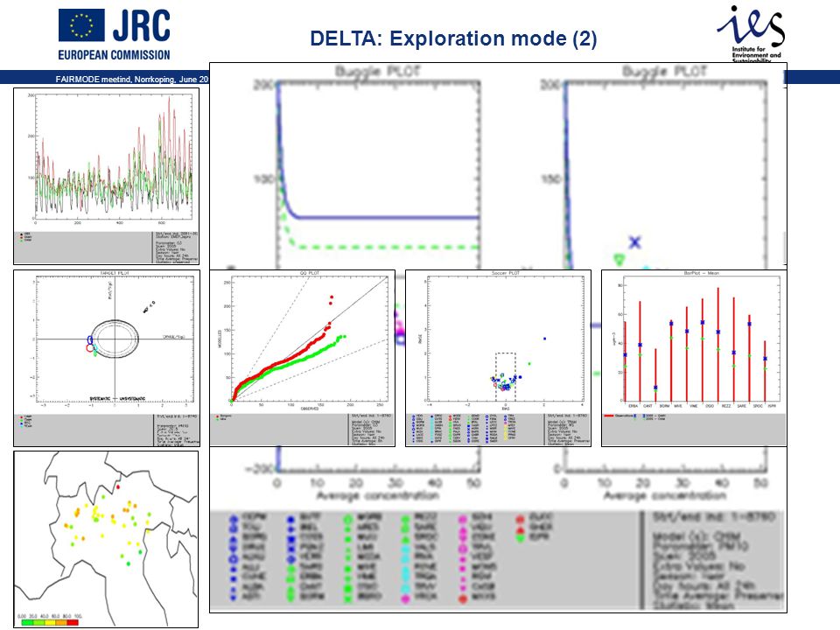Open the time series plot thumbnail
840x630 pixels.
pyautogui.click(x=106, y=176)
